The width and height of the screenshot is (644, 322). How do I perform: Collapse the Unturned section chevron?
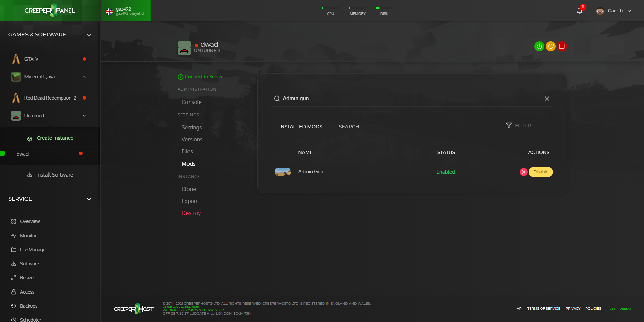coord(84,116)
